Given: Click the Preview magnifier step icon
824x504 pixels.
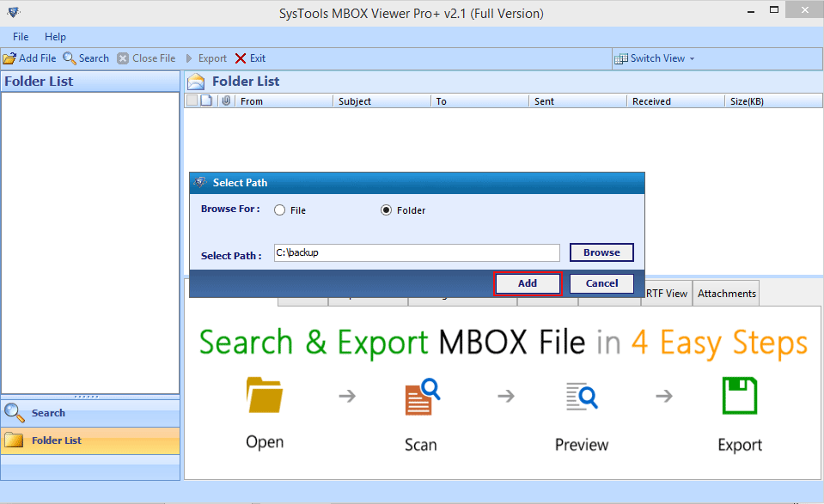Looking at the screenshot, I should click(x=582, y=397).
